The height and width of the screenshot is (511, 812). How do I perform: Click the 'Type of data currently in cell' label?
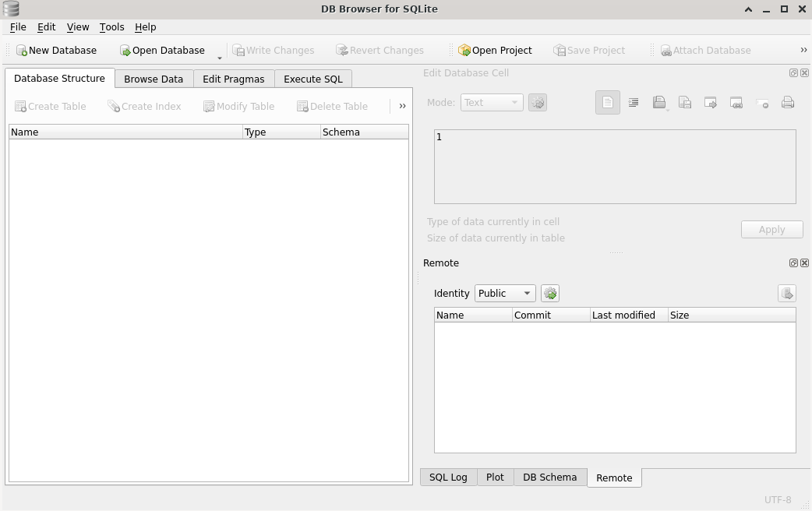tap(493, 221)
